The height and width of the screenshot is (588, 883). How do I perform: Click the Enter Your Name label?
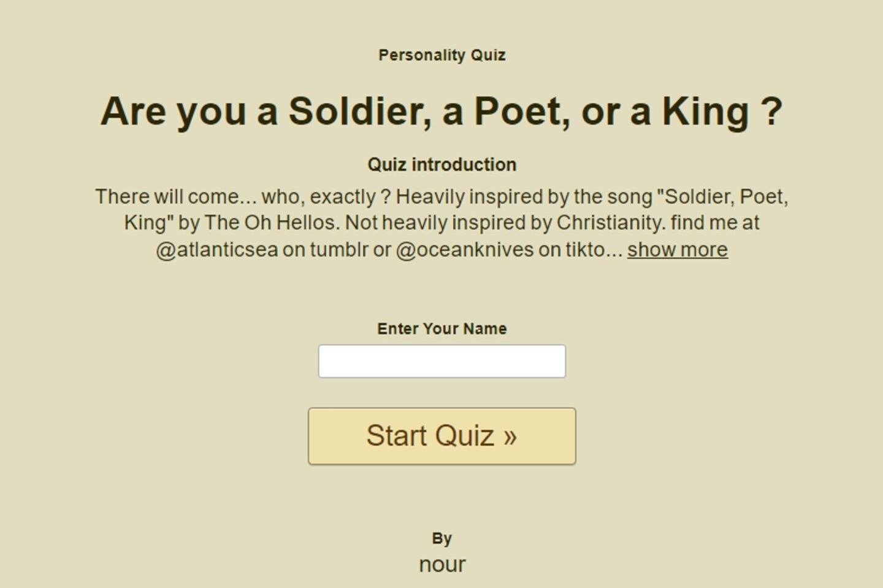coord(442,329)
